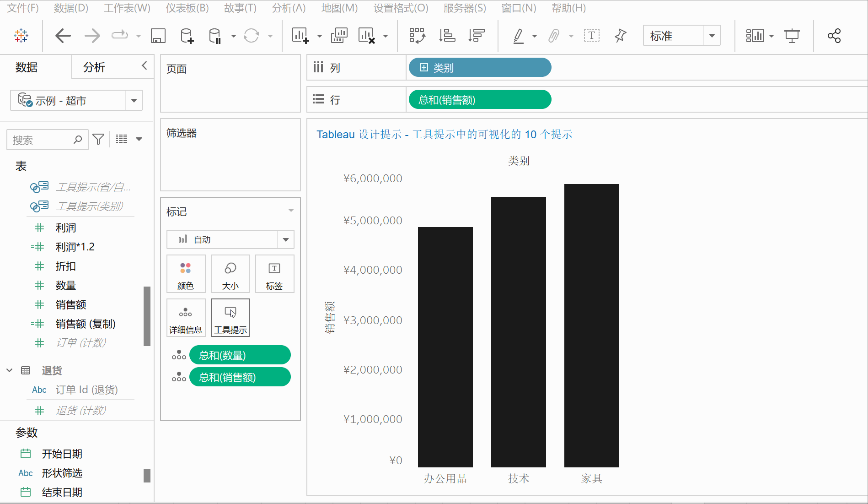Screen dimensions: 868x504
Task: Collapse the data pane arrow
Action: click(x=145, y=65)
